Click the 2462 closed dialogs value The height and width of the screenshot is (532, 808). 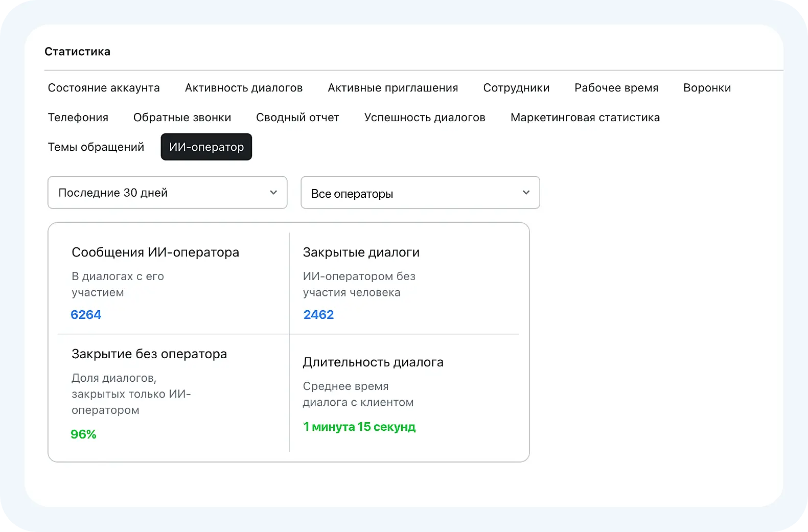pyautogui.click(x=318, y=315)
